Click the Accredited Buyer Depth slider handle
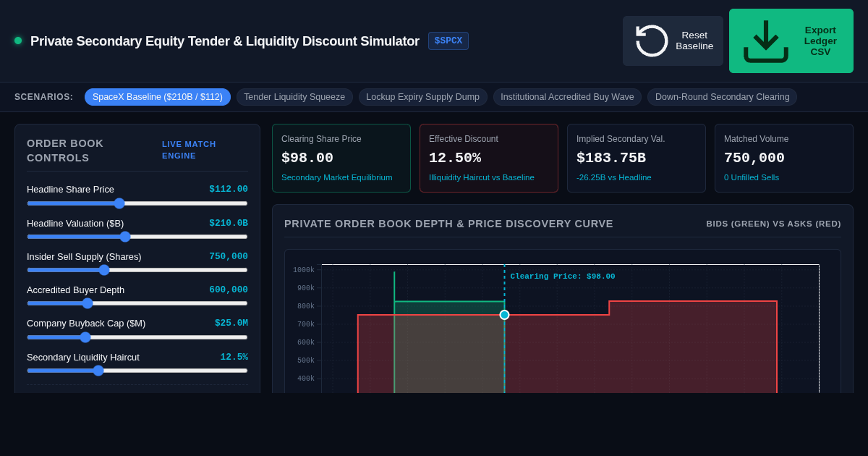 [x=88, y=303]
